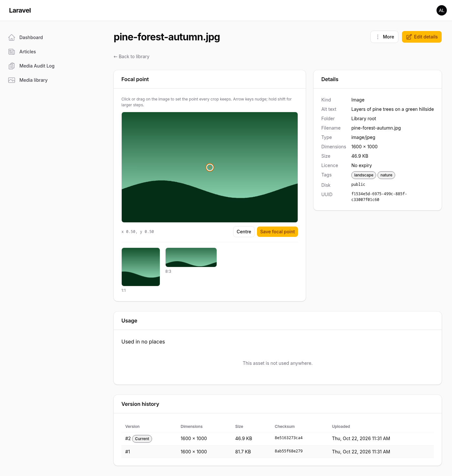Click the 81.7 KB size cell

243,452
